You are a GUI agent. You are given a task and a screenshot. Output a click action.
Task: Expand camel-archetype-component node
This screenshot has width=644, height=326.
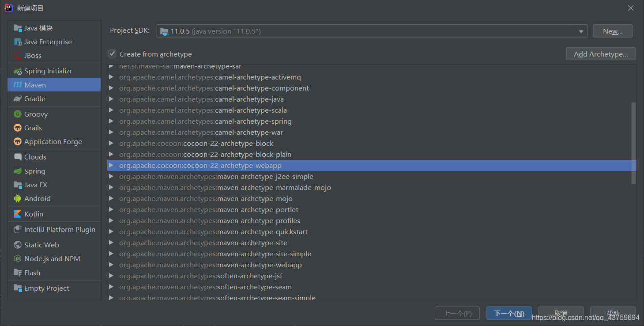click(111, 88)
